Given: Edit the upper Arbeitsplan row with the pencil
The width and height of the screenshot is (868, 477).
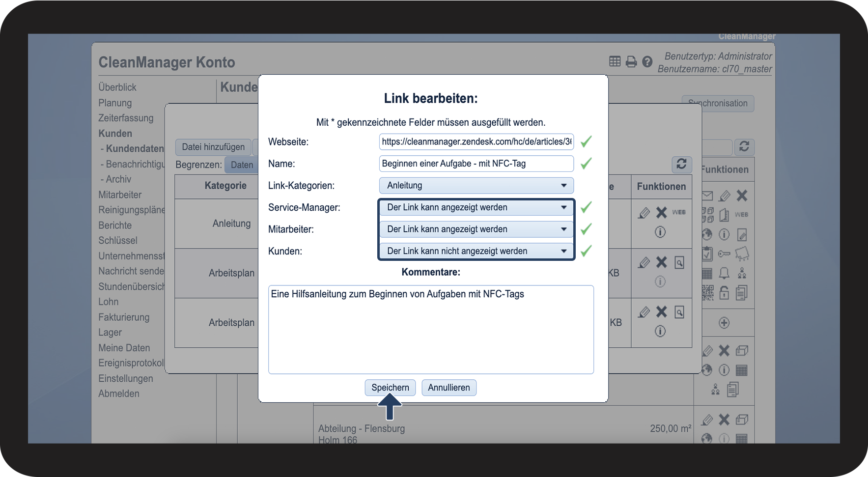Looking at the screenshot, I should [644, 262].
